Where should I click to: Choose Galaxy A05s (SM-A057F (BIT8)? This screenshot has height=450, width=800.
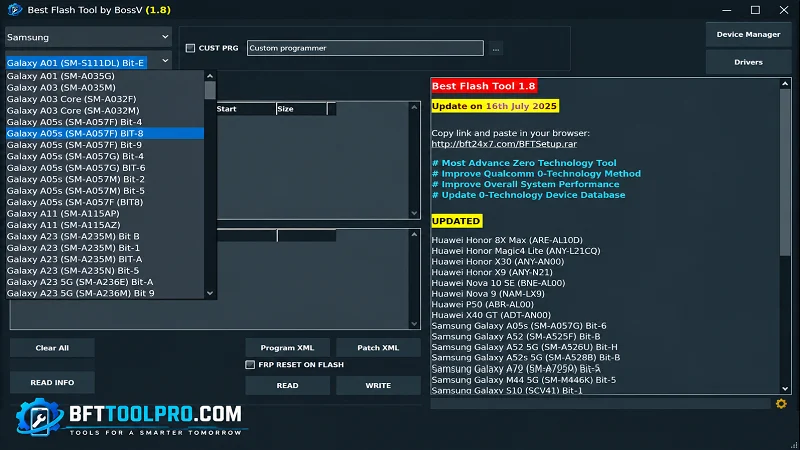click(x=105, y=202)
